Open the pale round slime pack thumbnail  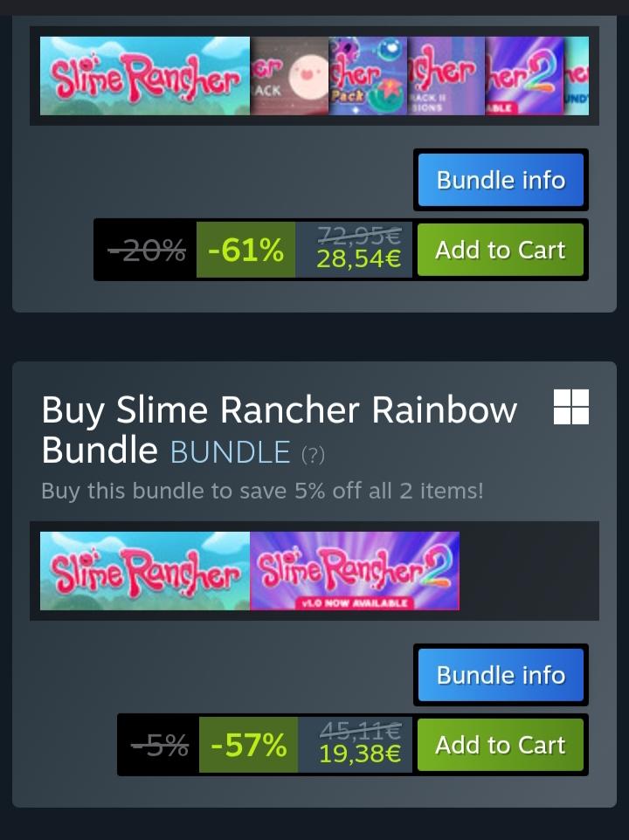[289, 76]
